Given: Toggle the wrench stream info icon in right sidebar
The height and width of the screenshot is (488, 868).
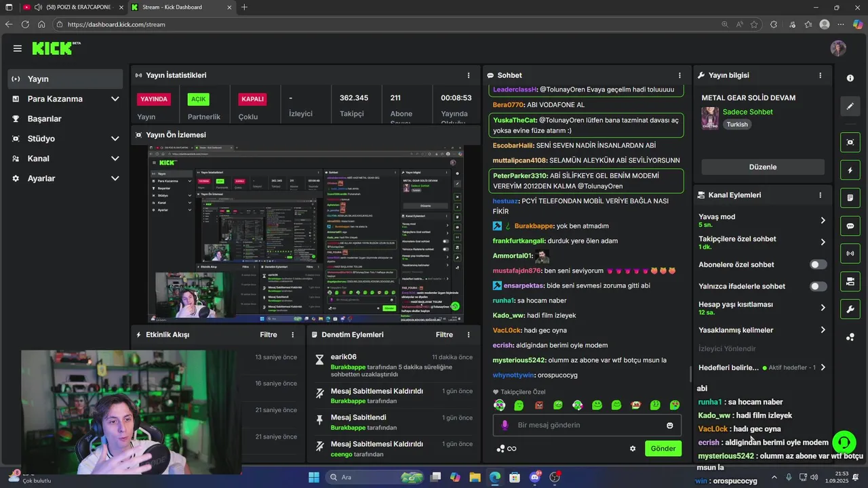Looking at the screenshot, I should (x=850, y=310).
